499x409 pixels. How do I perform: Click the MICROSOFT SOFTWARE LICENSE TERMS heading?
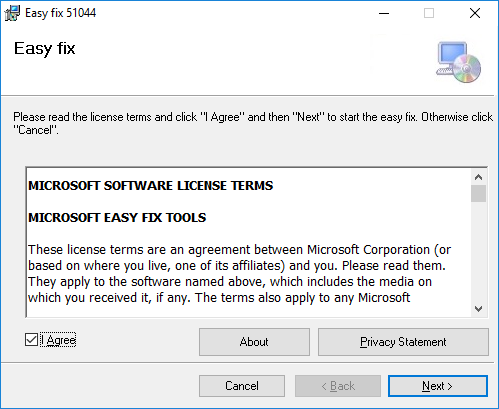tap(151, 186)
